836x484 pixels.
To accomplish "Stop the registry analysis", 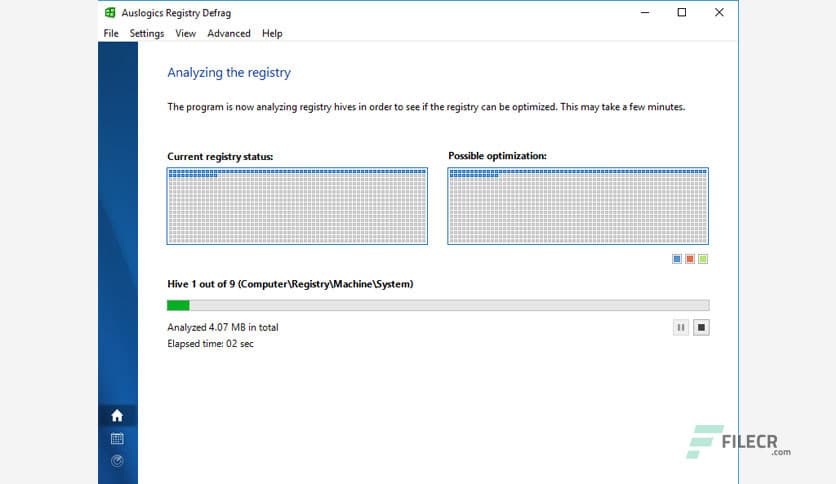I will coord(701,327).
